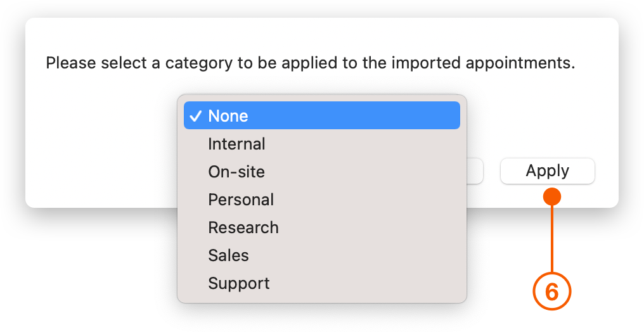
Task: Choose Internal from the category list
Action: pyautogui.click(x=236, y=144)
